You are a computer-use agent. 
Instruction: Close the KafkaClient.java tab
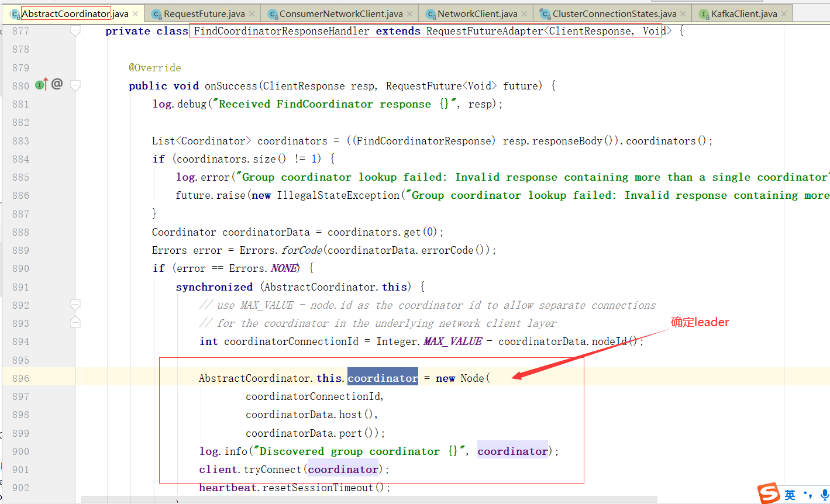click(784, 13)
